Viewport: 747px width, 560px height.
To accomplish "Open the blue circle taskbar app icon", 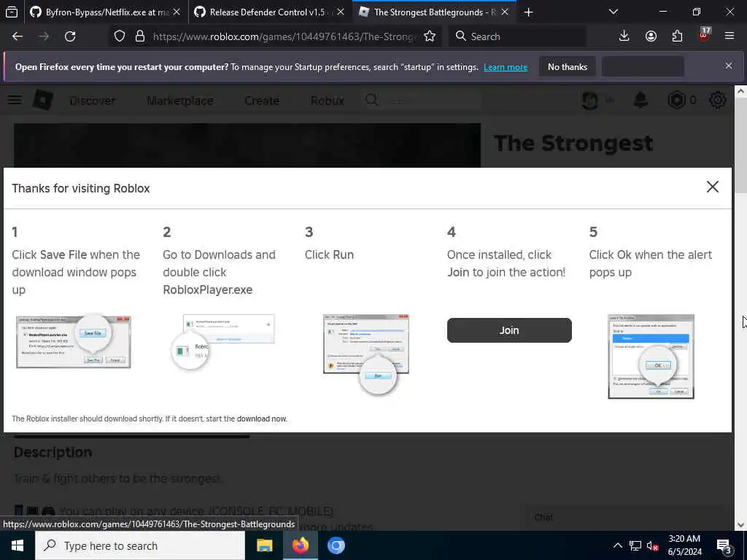I will [x=336, y=545].
